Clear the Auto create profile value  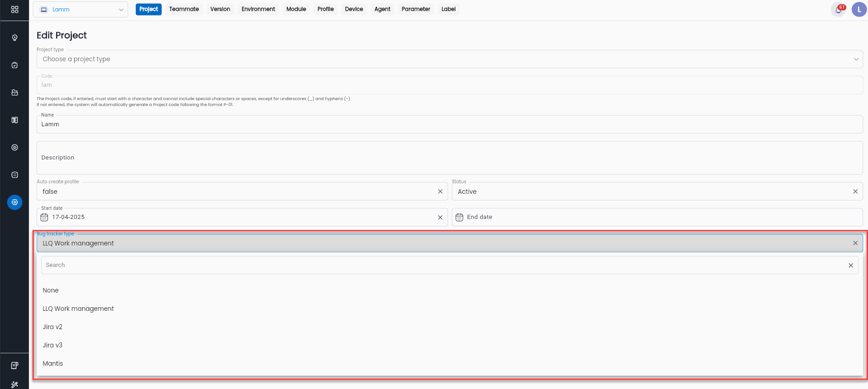440,192
